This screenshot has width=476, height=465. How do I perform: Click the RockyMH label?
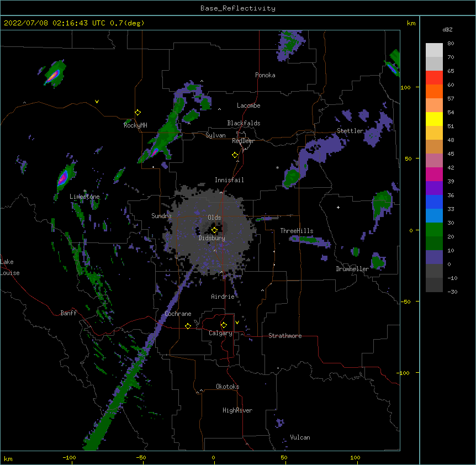pyautogui.click(x=135, y=125)
